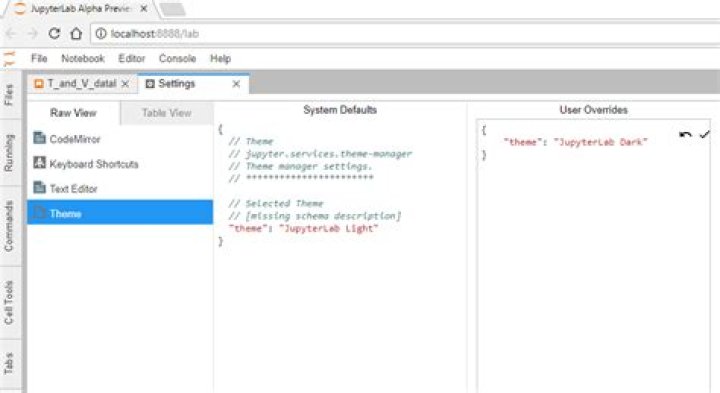The width and height of the screenshot is (720, 393).
Task: Click the browser back arrow
Action: (11, 34)
